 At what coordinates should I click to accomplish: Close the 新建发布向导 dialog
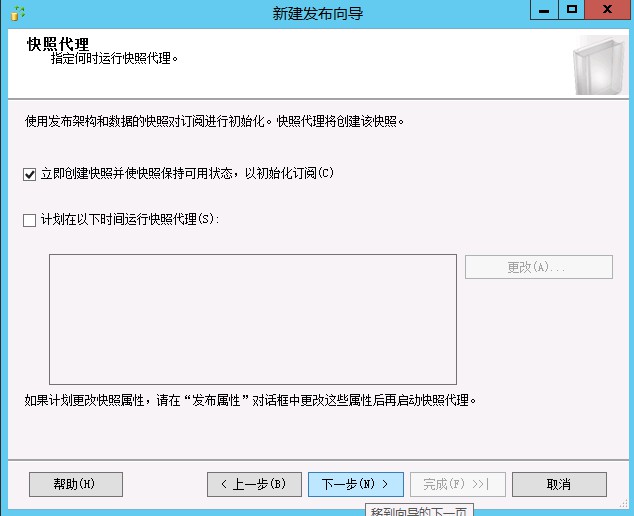click(x=609, y=10)
